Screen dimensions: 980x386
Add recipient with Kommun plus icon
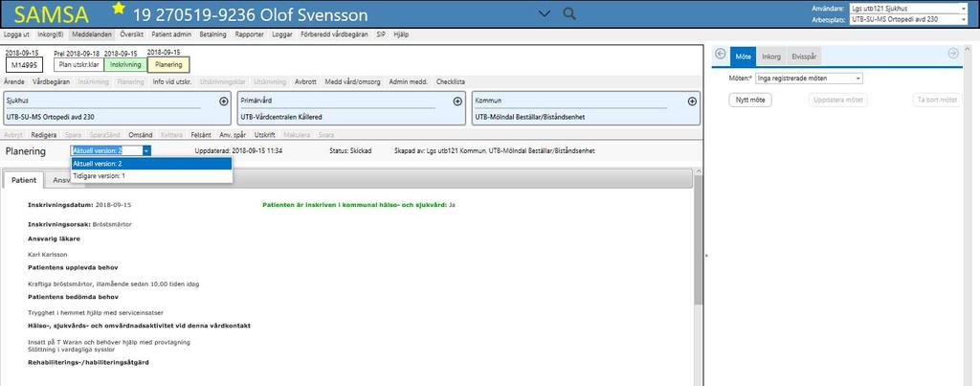pos(692,102)
